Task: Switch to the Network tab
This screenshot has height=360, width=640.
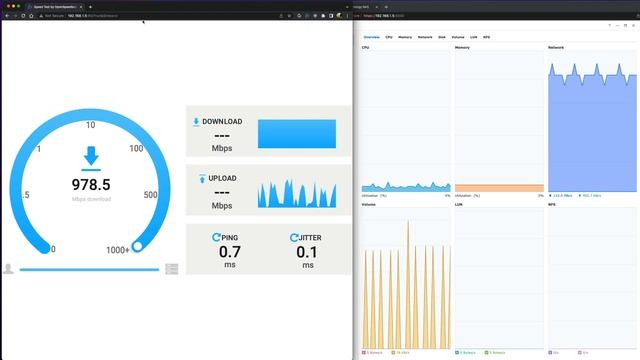Action: (x=425, y=37)
